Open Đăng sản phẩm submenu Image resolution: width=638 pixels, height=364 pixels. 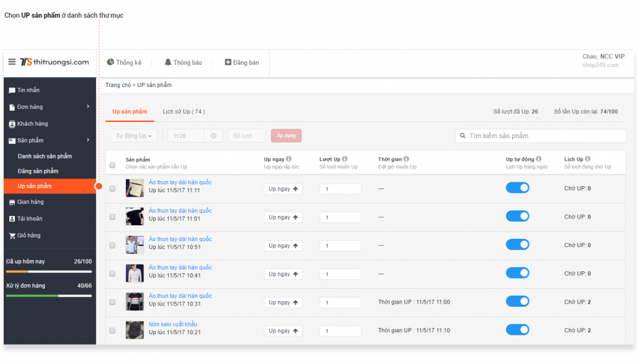pos(38,171)
